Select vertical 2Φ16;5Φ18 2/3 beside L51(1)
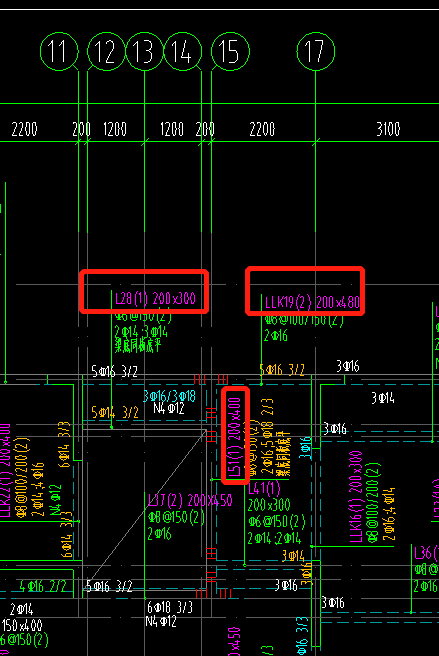 click(267, 437)
